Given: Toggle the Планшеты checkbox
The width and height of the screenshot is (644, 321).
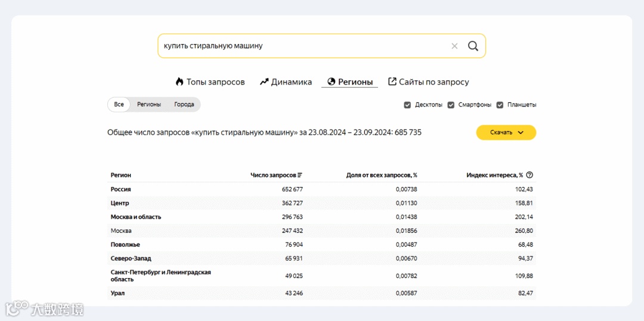Looking at the screenshot, I should click(500, 105).
